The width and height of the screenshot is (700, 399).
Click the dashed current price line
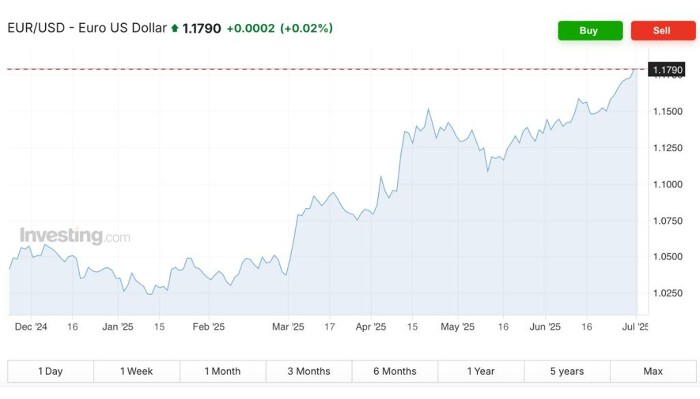327,69
